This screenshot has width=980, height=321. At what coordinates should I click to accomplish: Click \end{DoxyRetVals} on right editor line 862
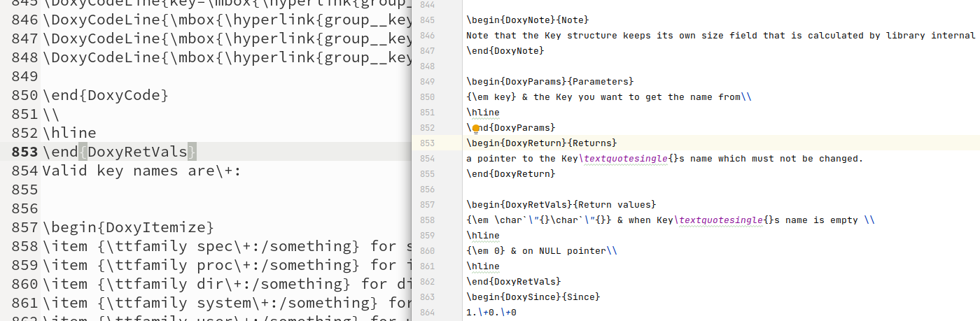pos(513,281)
